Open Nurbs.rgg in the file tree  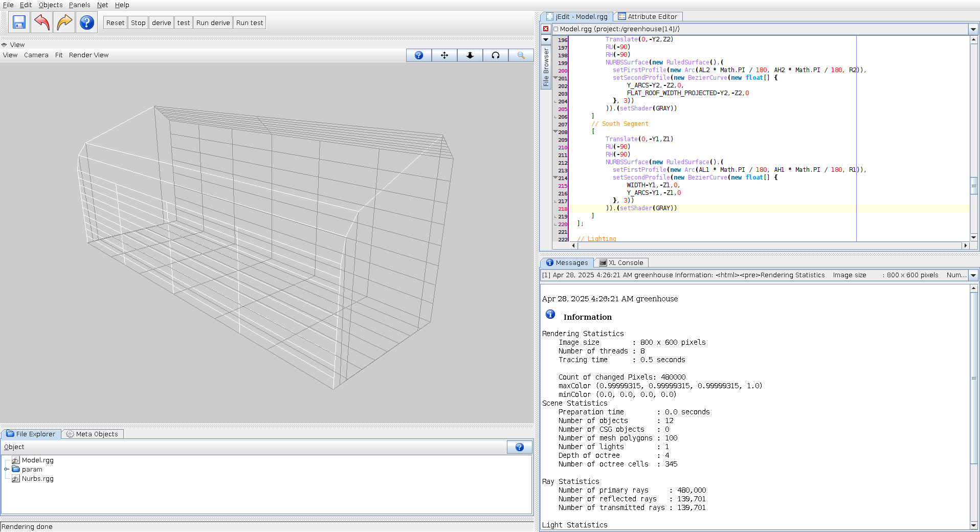[37, 479]
